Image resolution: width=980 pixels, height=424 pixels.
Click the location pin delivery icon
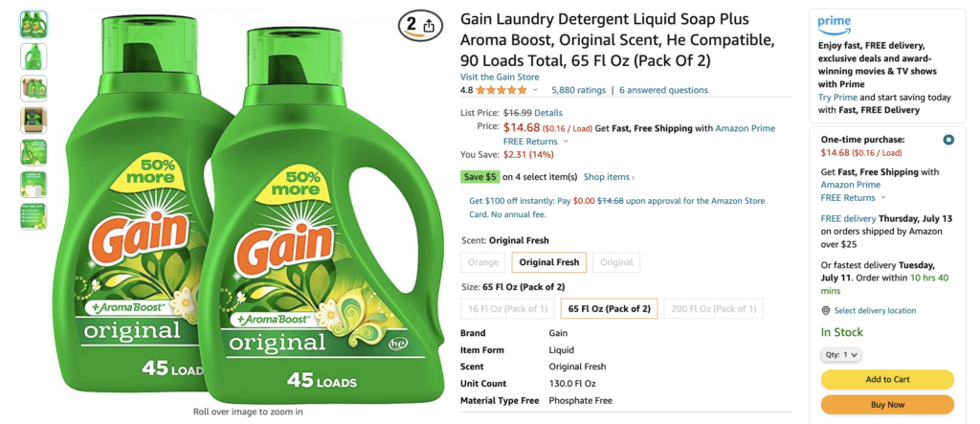pos(826,311)
